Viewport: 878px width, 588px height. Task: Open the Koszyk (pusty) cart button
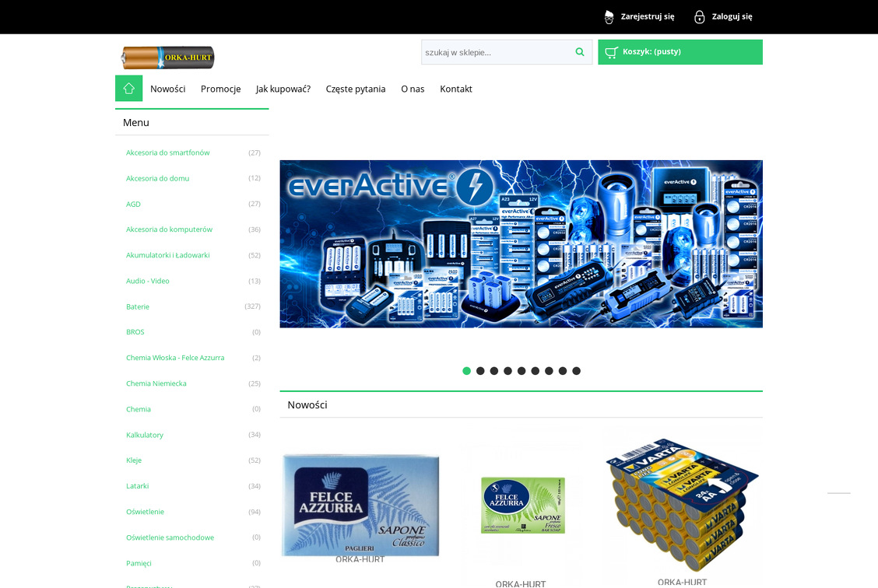coord(680,52)
